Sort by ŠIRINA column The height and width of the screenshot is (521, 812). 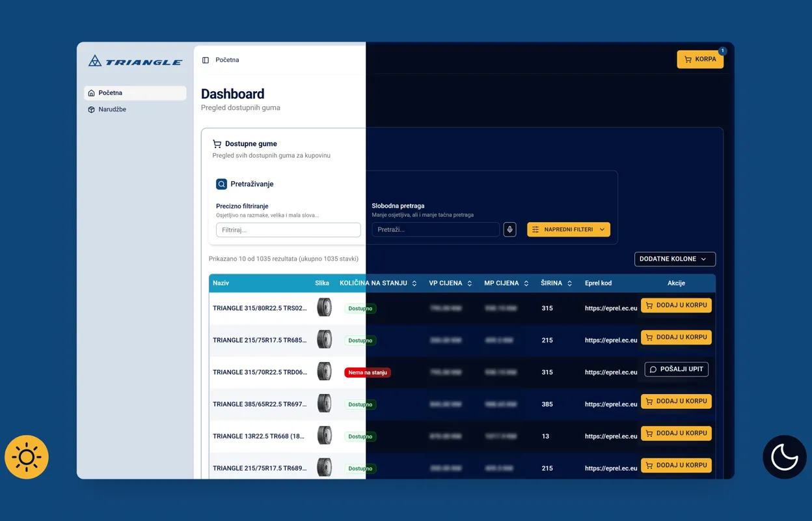coord(556,283)
